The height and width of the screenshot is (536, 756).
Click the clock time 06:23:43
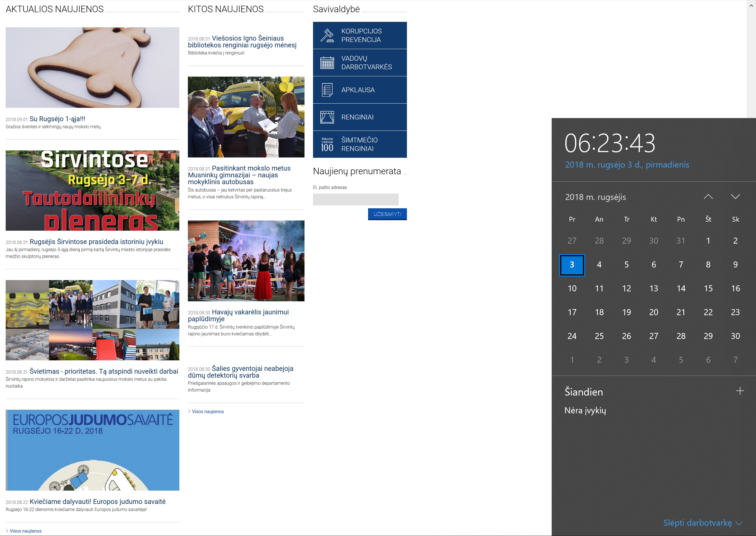[610, 143]
